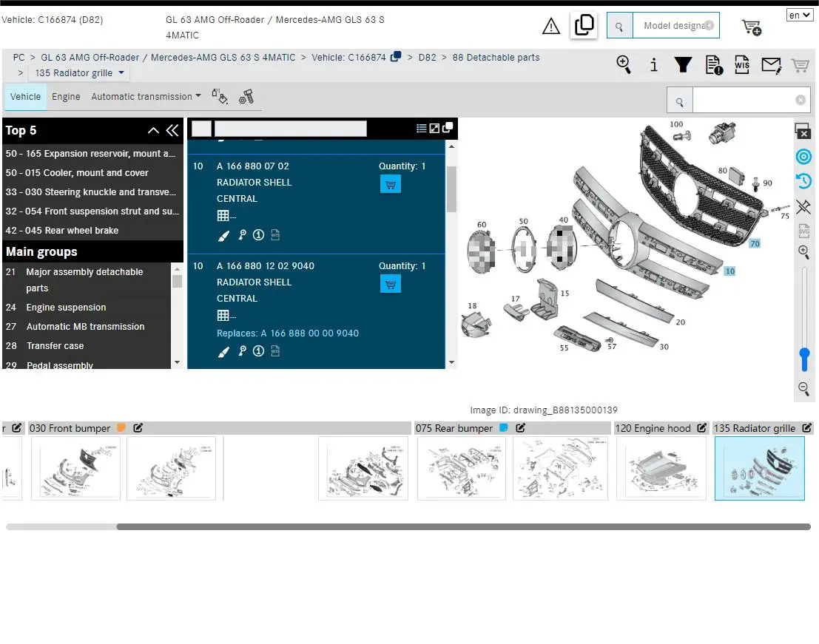The height and width of the screenshot is (644, 819).
Task: Add A 166 880 07 02 to cart
Action: click(x=390, y=184)
